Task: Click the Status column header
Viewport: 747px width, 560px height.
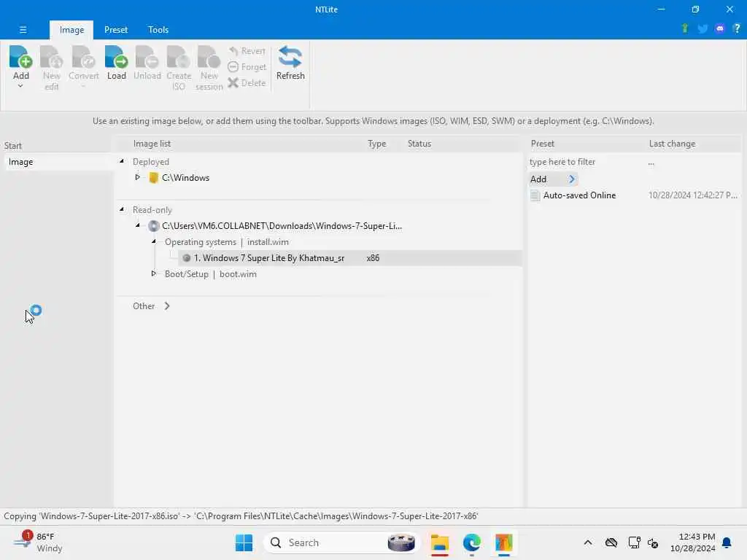Action: (419, 144)
